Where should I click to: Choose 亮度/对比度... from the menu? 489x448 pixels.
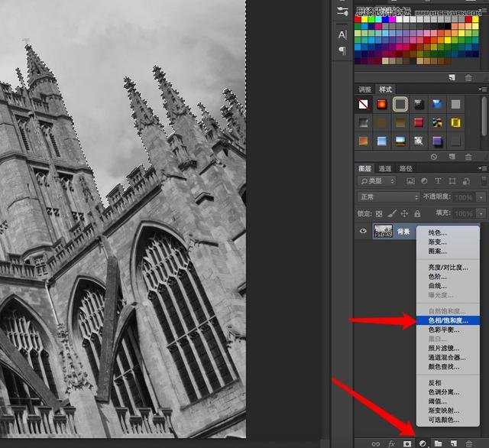pos(448,268)
